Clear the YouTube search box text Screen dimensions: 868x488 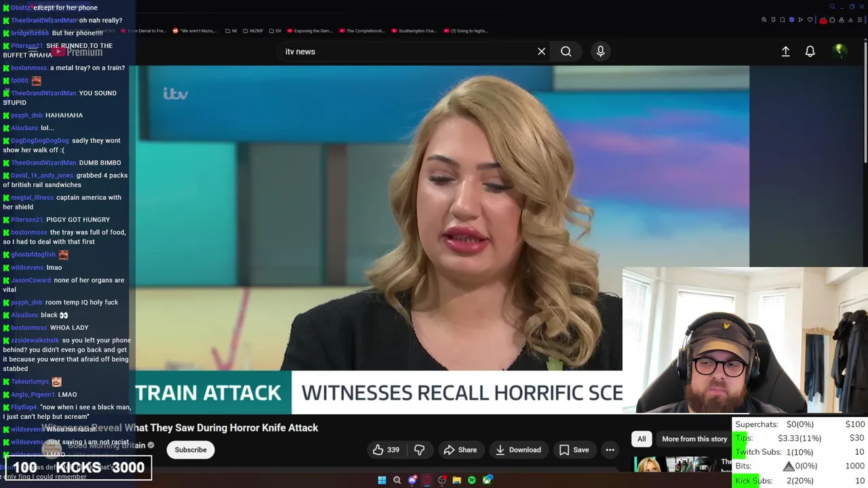click(x=541, y=52)
